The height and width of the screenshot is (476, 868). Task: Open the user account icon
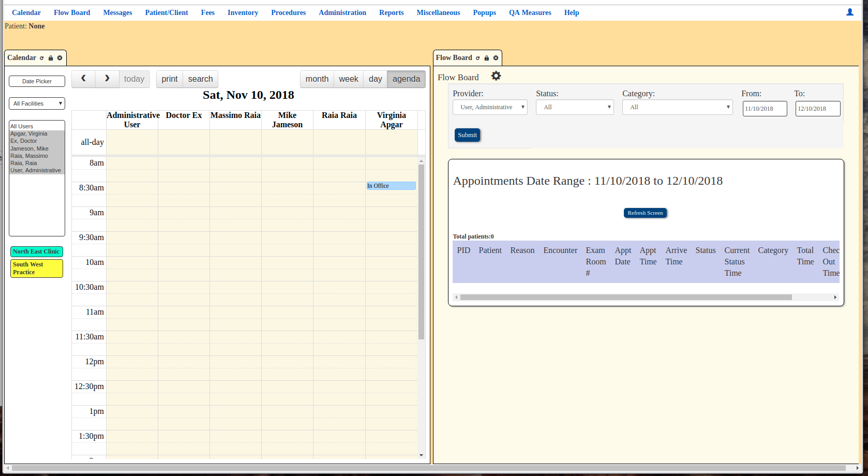pos(850,12)
